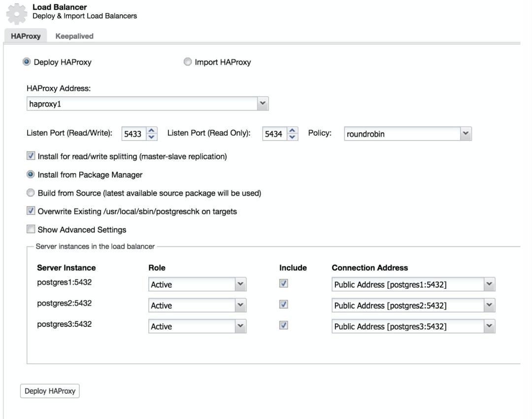Viewport: 532px width, 419px height.
Task: Decrease Read Only listen port with down arrow
Action: tap(293, 137)
